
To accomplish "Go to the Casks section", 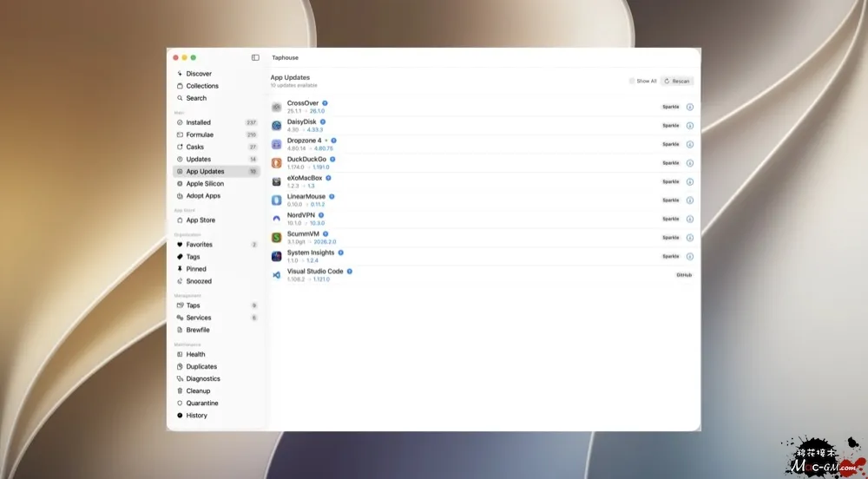I will [x=216, y=147].
